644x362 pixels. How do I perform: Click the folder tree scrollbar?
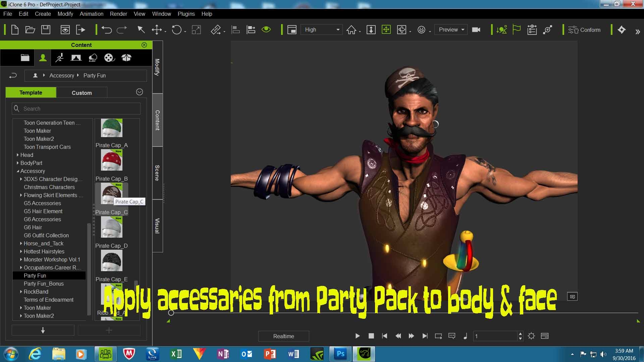coord(89,269)
